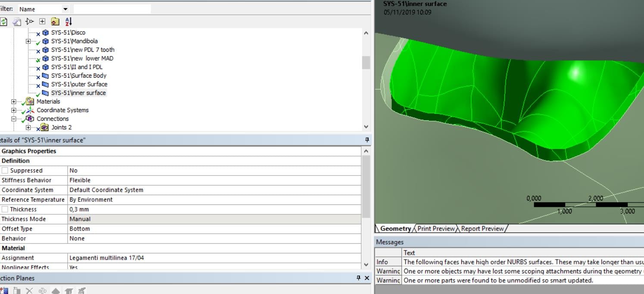The height and width of the screenshot is (294, 644).
Task: Click the Connections icon in the tree
Action: tap(30, 119)
